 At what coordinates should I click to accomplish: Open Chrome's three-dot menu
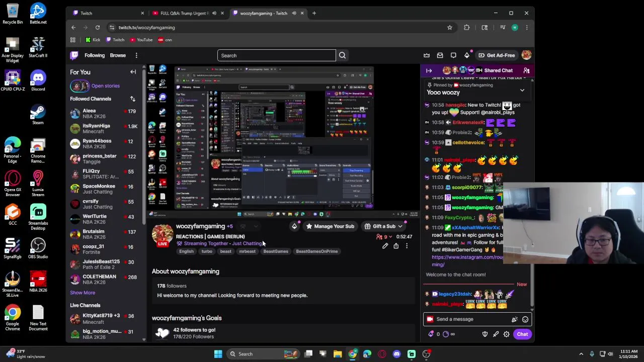[526, 28]
